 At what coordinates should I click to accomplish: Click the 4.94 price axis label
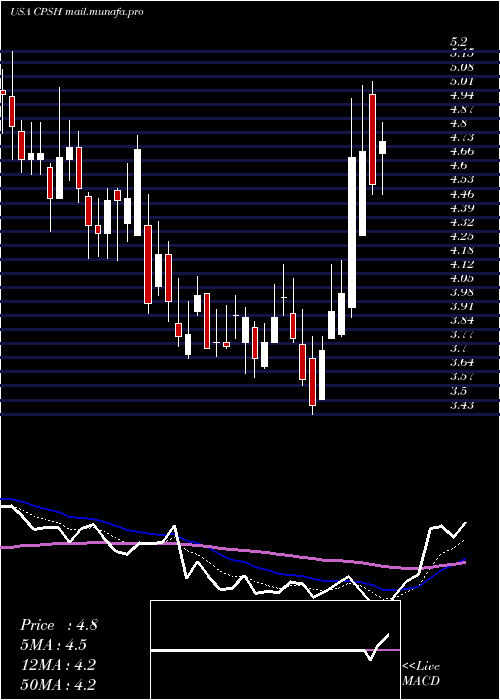coord(462,96)
